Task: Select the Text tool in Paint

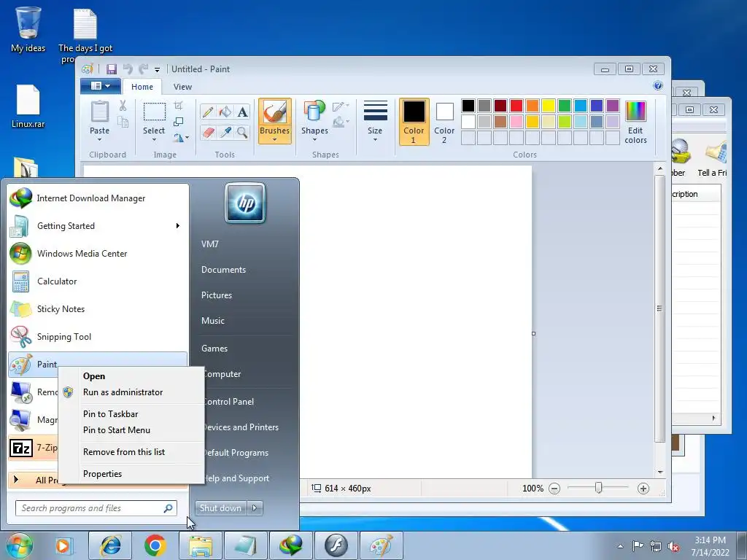Action: (242, 112)
